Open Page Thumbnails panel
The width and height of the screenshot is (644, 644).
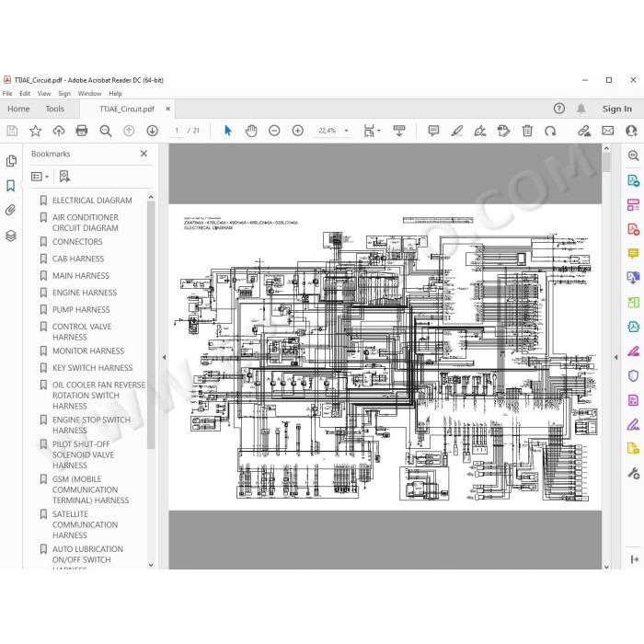11,161
